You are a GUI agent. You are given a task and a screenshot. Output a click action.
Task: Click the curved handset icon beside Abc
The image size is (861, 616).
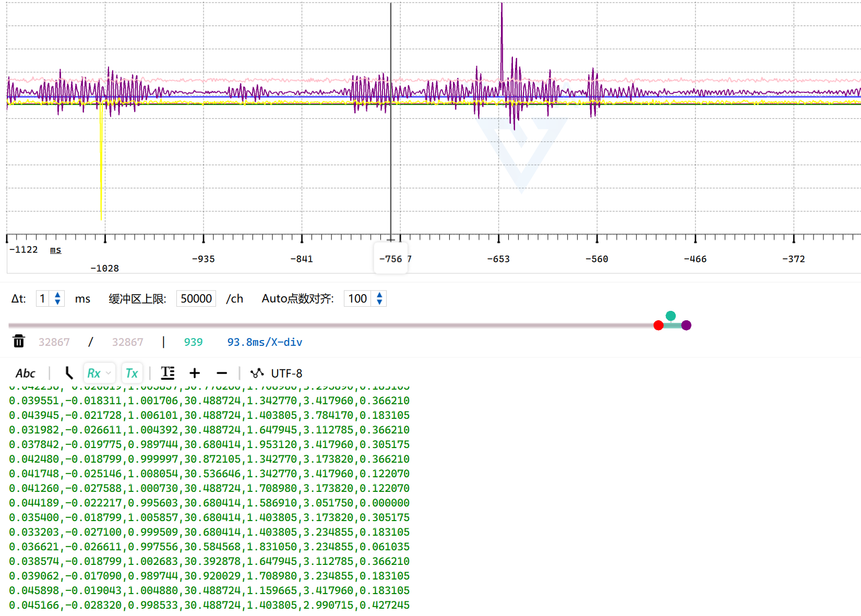coord(69,373)
